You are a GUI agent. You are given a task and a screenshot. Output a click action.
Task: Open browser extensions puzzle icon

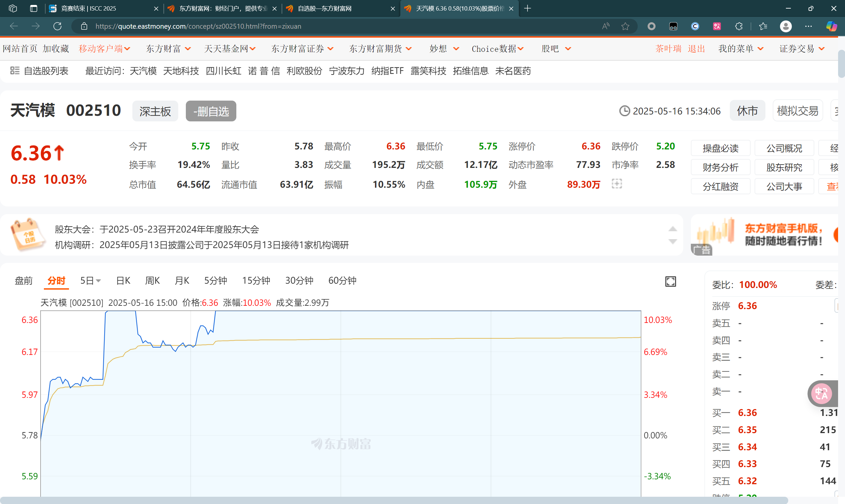[x=739, y=26]
